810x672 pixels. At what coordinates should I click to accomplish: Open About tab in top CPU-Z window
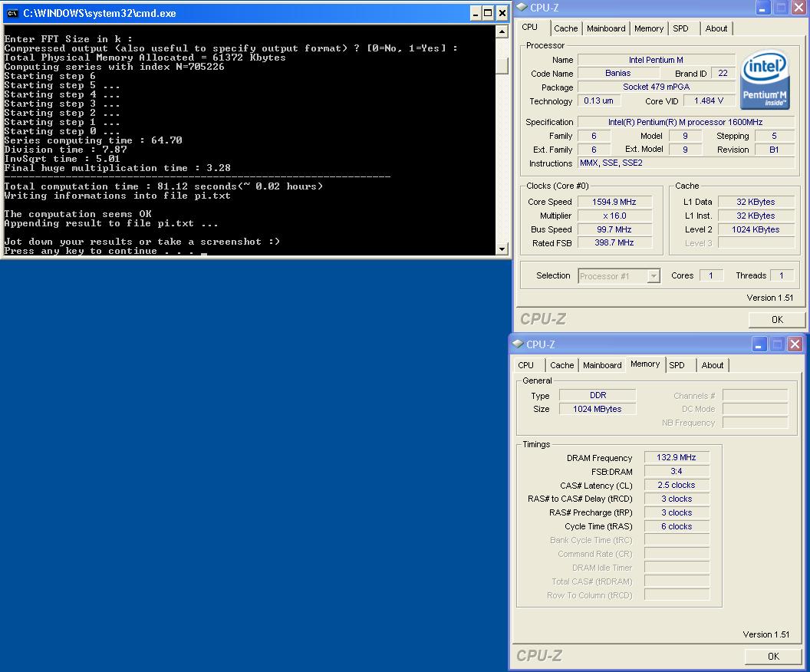point(716,28)
